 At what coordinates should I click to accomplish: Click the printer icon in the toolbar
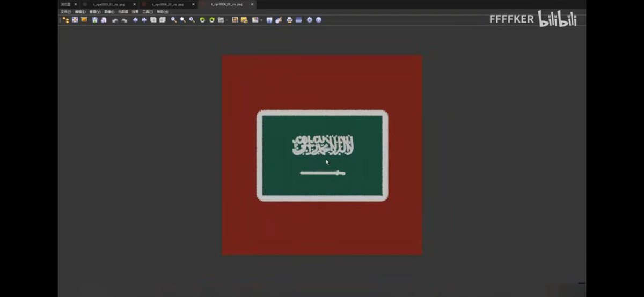point(290,20)
